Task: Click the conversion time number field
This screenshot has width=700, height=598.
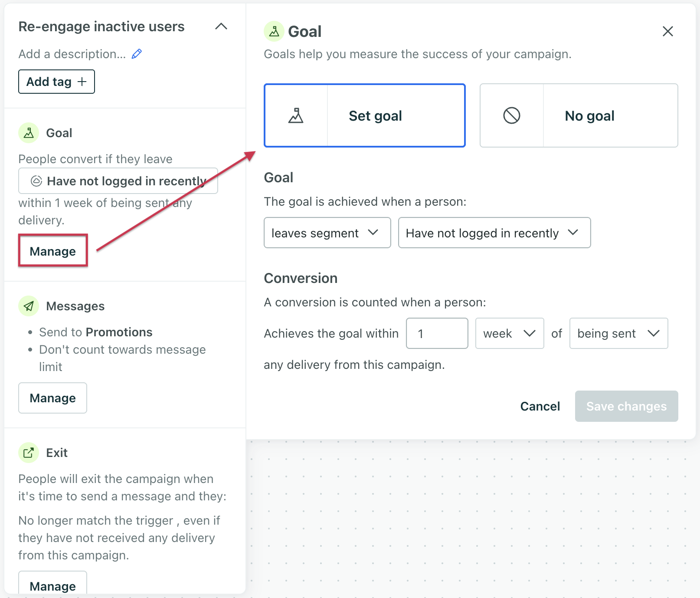Action: (437, 333)
